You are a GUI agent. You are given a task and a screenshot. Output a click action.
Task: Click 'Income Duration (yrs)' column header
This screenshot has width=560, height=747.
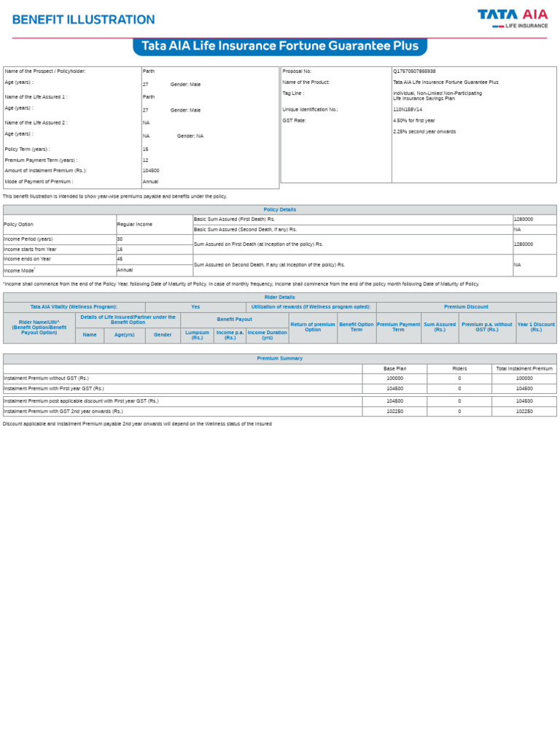[x=267, y=335]
